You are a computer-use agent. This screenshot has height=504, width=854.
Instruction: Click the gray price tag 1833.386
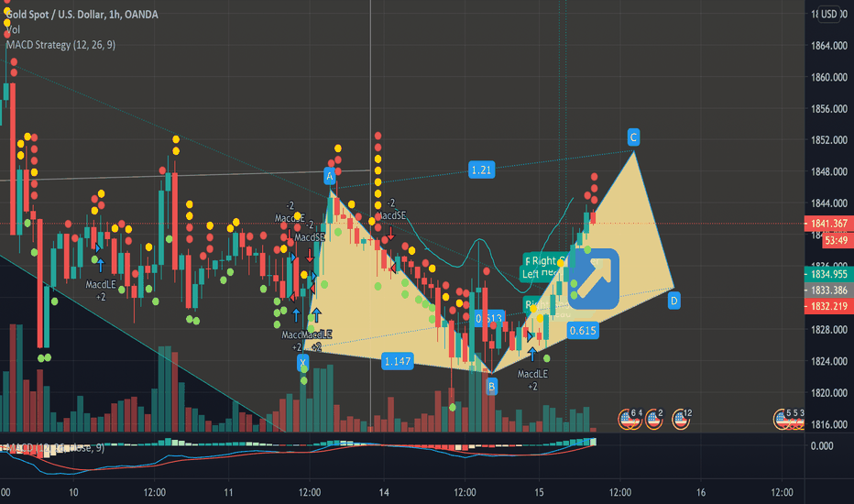(829, 290)
